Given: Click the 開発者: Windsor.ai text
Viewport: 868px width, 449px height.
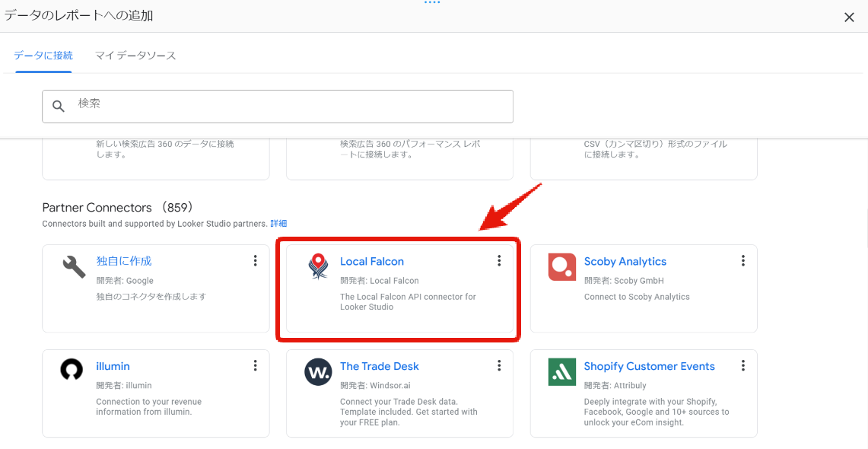Looking at the screenshot, I should pyautogui.click(x=375, y=385).
